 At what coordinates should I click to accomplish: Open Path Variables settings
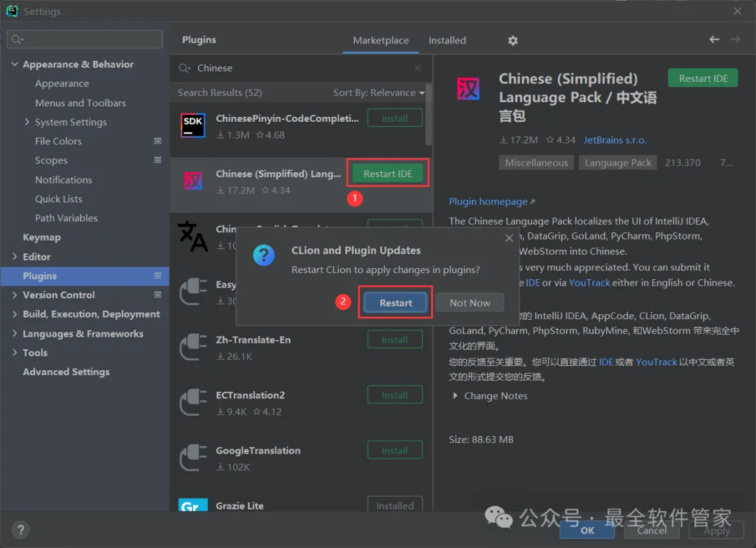pyautogui.click(x=66, y=218)
